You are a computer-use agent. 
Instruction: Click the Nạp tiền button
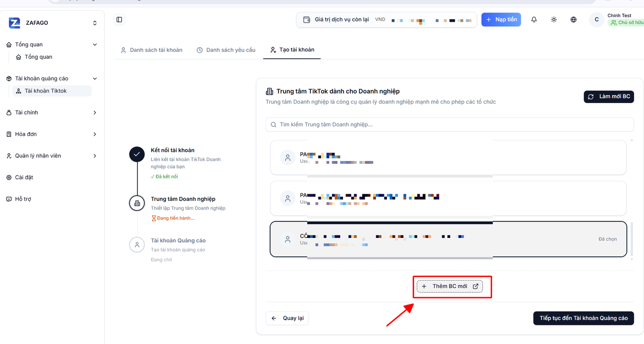tap(501, 20)
